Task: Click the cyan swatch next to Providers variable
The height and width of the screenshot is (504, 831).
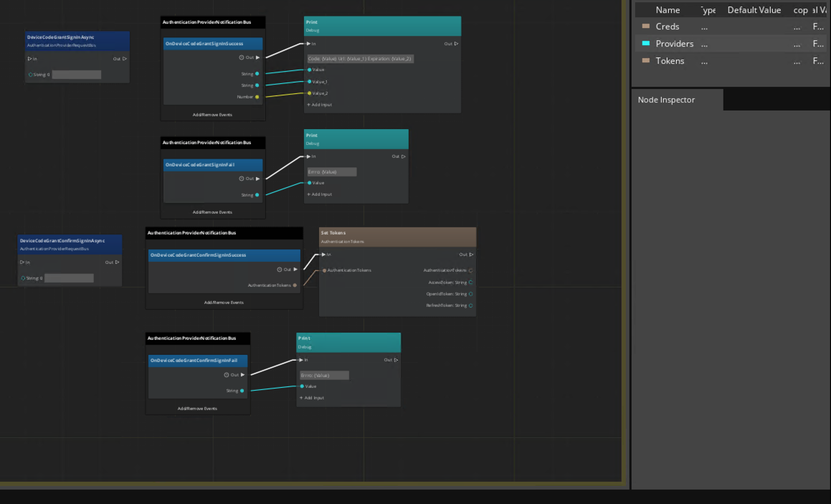Action: coord(645,43)
